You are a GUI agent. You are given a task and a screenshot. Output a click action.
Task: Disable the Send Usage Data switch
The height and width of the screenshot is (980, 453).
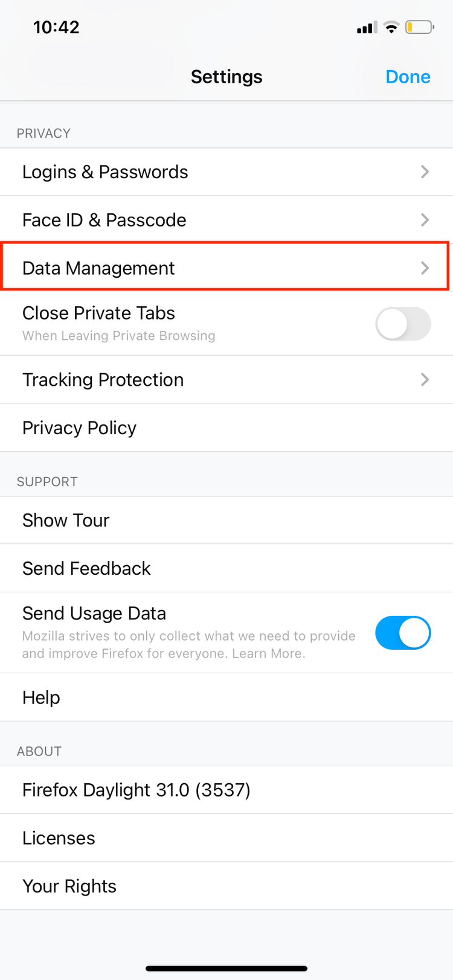click(x=403, y=633)
